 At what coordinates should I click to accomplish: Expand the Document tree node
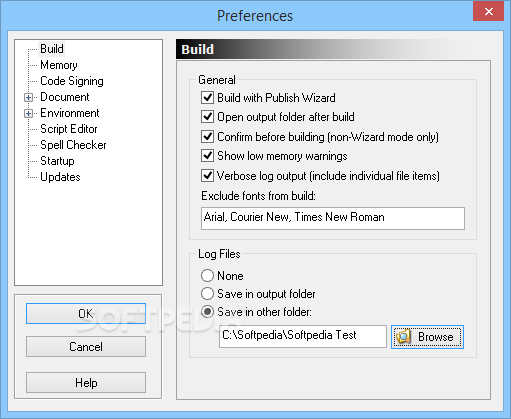(28, 97)
